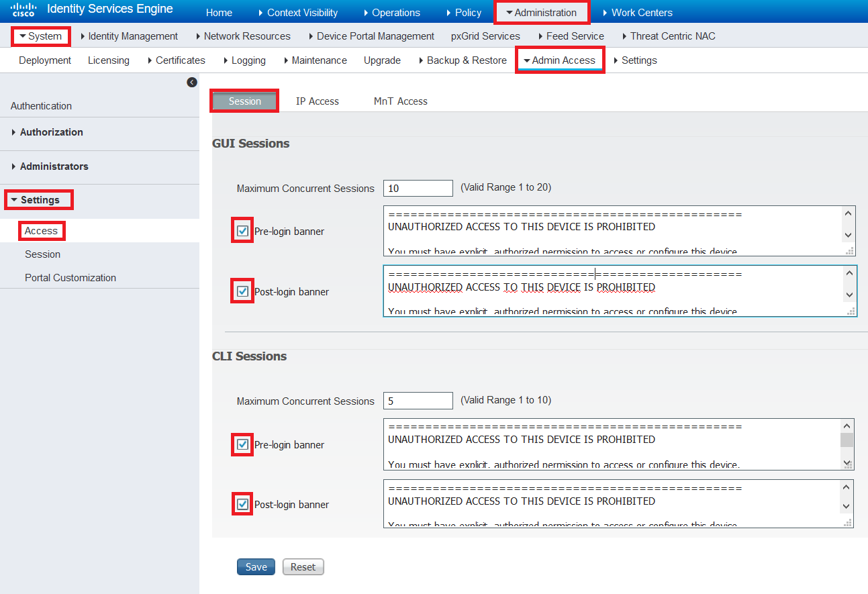
Task: Go to Upgrade page
Action: [x=382, y=60]
